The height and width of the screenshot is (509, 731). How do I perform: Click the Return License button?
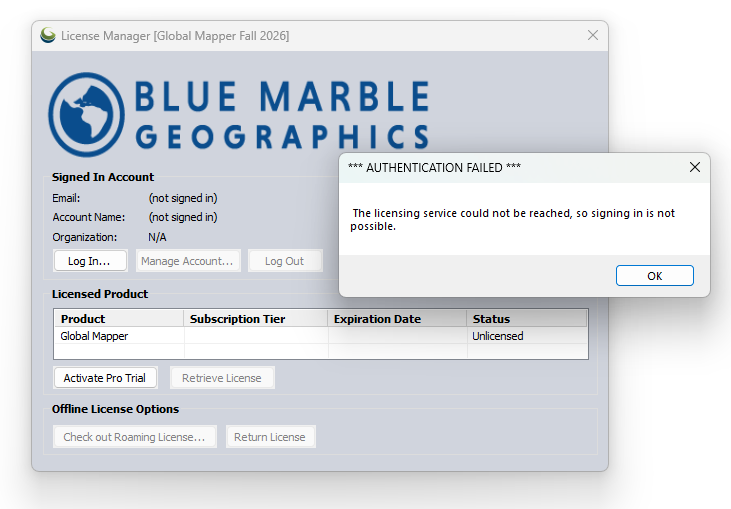click(x=270, y=437)
